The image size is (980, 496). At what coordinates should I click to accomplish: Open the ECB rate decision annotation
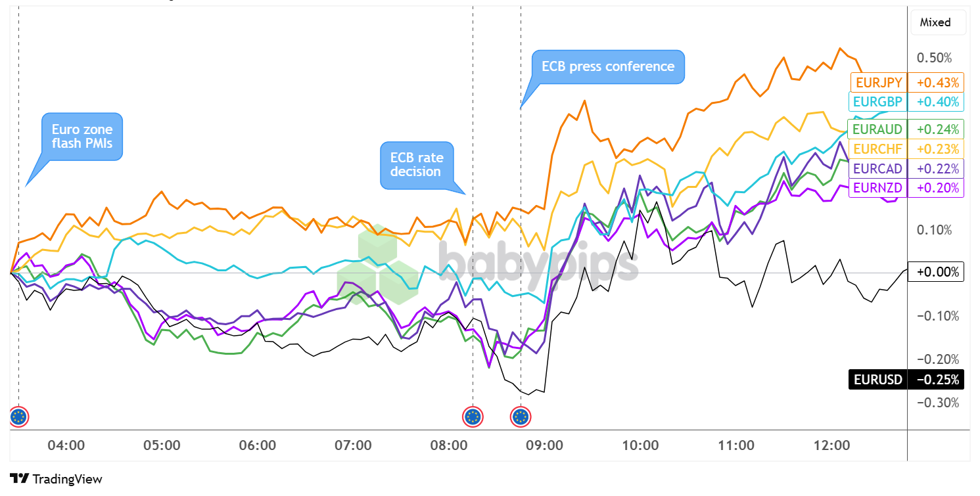tap(417, 164)
